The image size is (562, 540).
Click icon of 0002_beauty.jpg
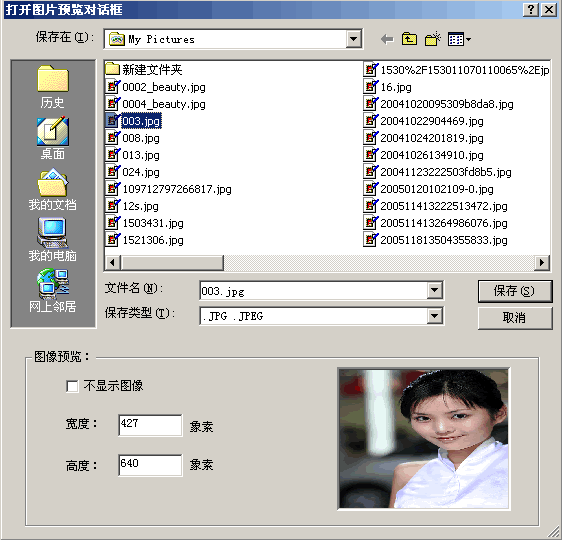pos(113,86)
